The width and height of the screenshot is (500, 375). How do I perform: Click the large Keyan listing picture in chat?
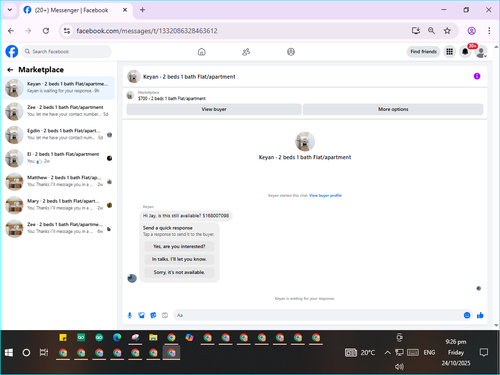click(x=305, y=141)
